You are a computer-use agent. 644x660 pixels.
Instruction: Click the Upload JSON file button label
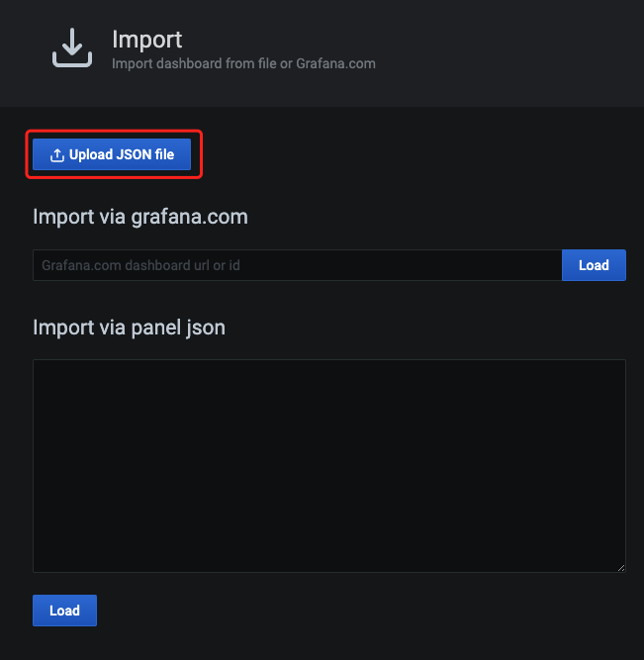(122, 154)
